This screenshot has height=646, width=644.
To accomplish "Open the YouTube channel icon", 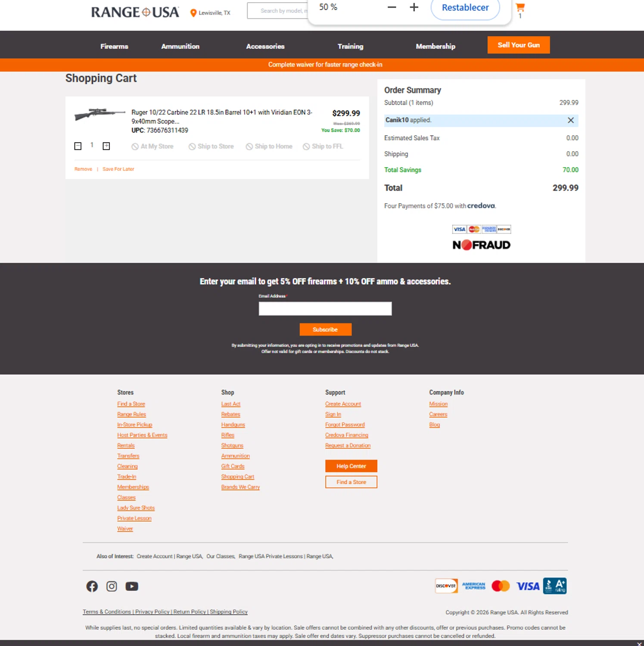I will click(132, 586).
